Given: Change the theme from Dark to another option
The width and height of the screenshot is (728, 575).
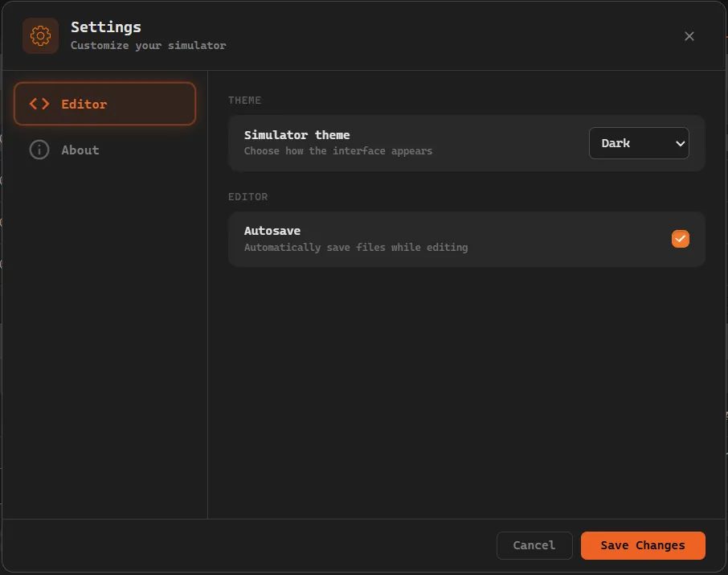Looking at the screenshot, I should pos(639,143).
